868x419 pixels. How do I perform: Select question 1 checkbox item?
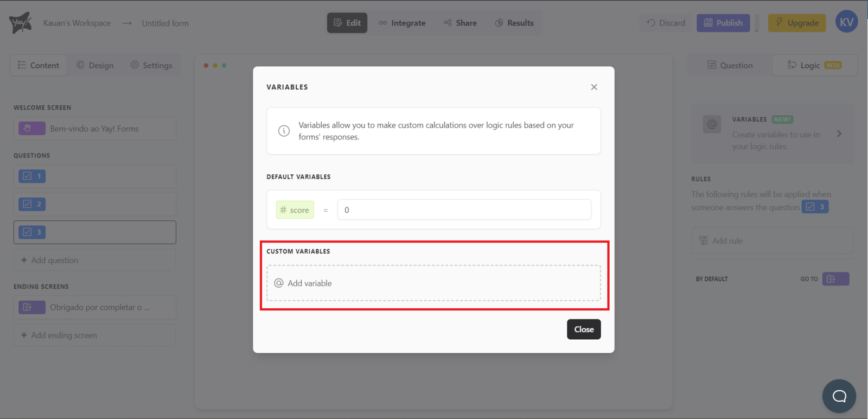(32, 176)
